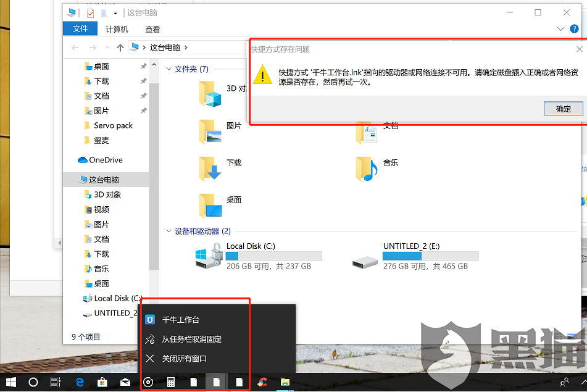Collapse the 设备和驱动器 (2) section
This screenshot has width=587, height=392.
(169, 231)
